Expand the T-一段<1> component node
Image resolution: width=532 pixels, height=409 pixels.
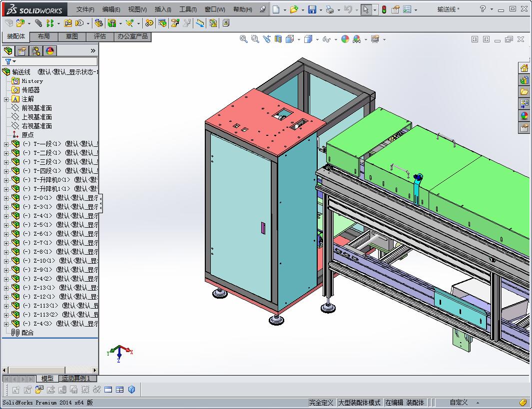(6, 144)
